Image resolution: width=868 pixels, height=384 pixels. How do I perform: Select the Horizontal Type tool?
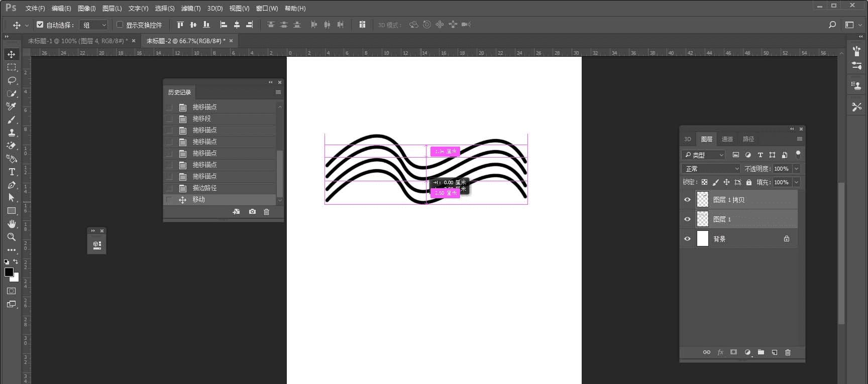12,172
